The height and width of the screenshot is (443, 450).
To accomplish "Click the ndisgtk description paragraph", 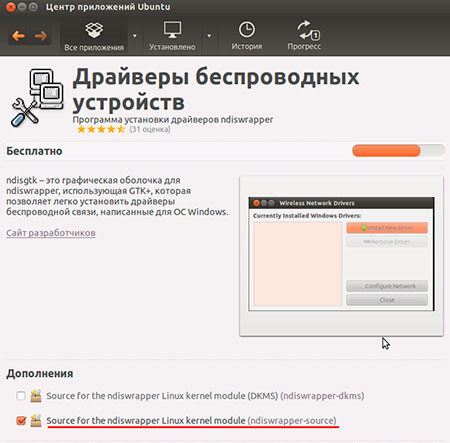I will click(117, 196).
